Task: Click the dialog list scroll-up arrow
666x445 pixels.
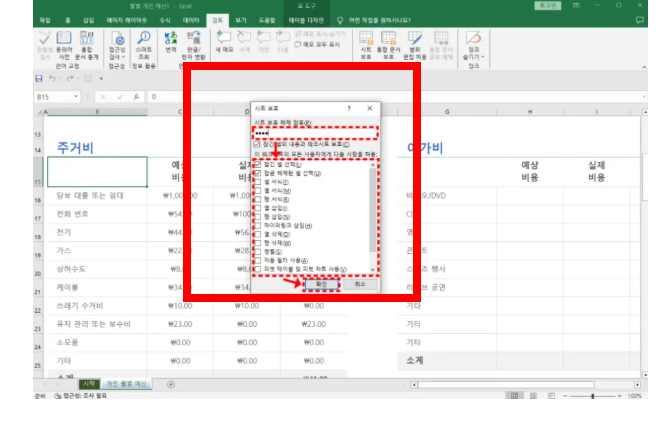Action: [x=373, y=164]
